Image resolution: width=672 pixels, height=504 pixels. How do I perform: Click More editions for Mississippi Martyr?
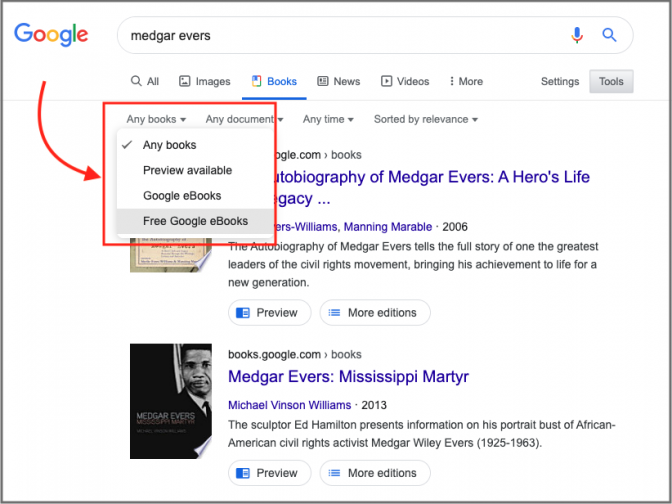(375, 473)
